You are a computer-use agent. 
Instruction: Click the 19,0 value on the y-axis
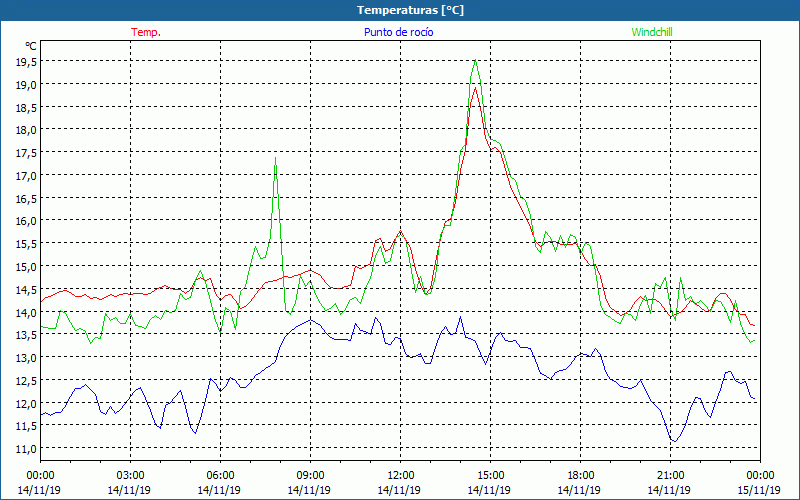tap(27, 84)
